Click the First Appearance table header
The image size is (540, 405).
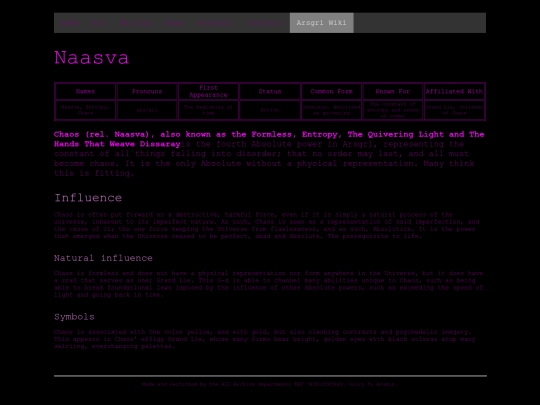208,91
